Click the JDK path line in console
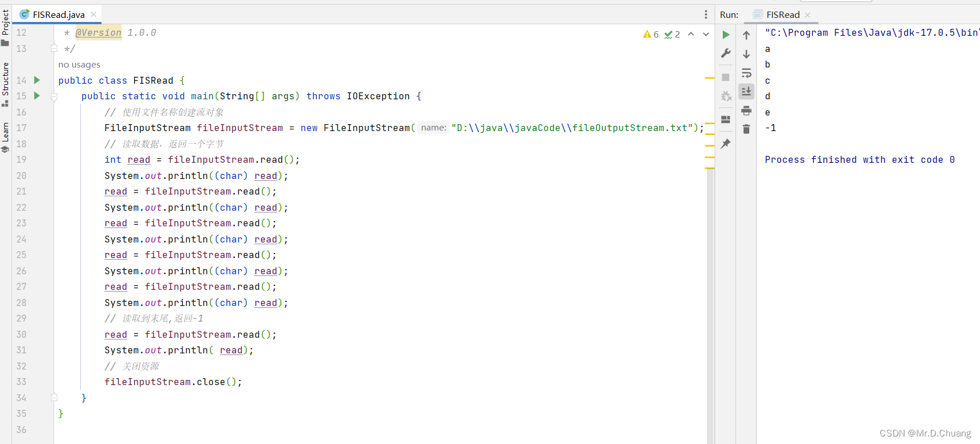This screenshot has width=980, height=444. point(872,33)
